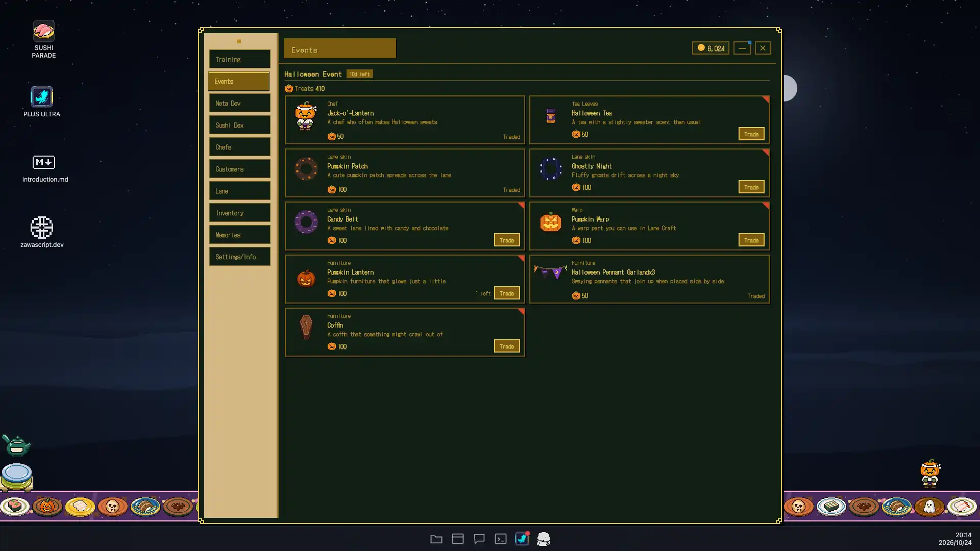Open the Neta Dev section
This screenshot has height=551, width=980.
[x=239, y=103]
